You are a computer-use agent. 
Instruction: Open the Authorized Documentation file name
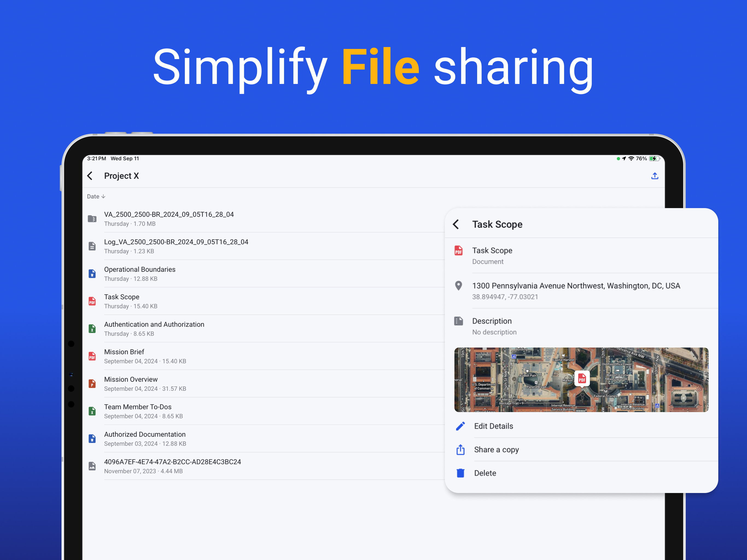click(145, 434)
